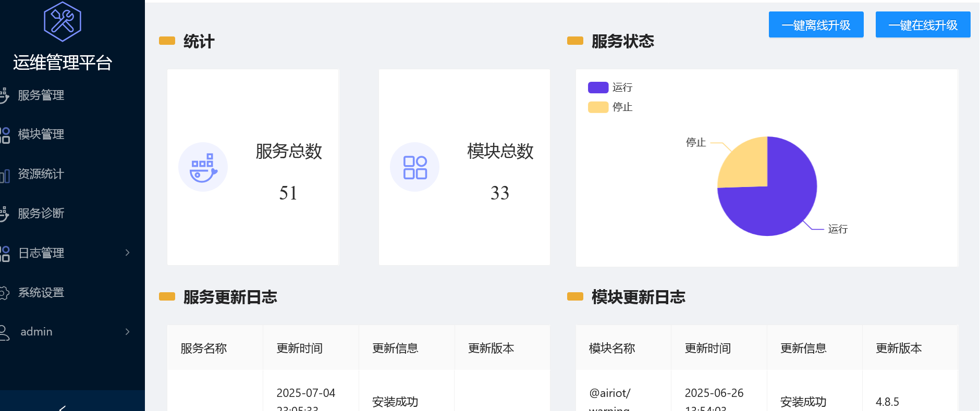Screen dimensions: 980x411
Task: Click the 运行 pie chart label
Action: pyautogui.click(x=838, y=229)
